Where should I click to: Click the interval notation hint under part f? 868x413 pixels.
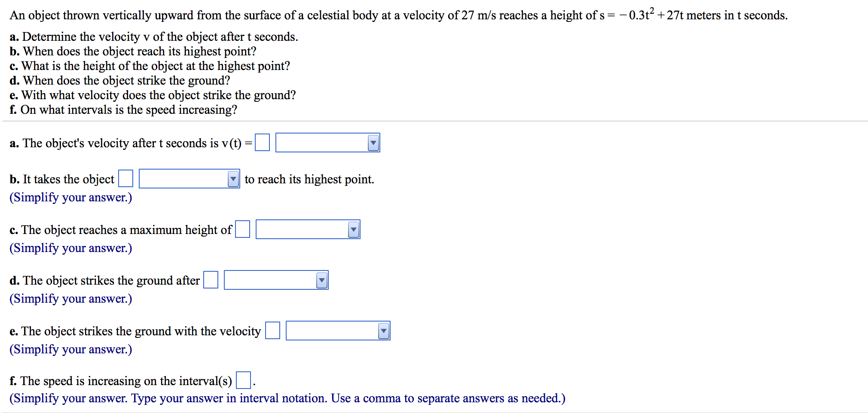point(287,398)
